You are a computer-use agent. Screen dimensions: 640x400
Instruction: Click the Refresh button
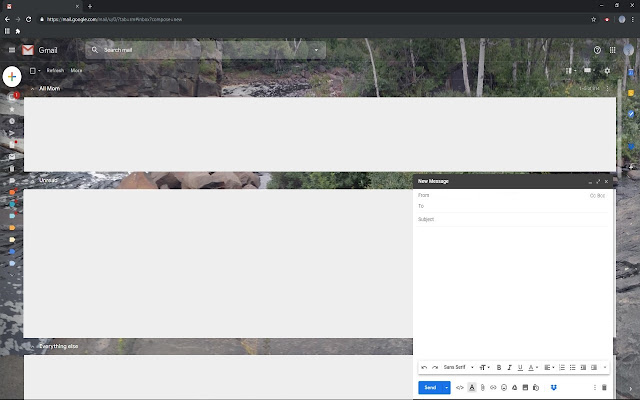55,71
